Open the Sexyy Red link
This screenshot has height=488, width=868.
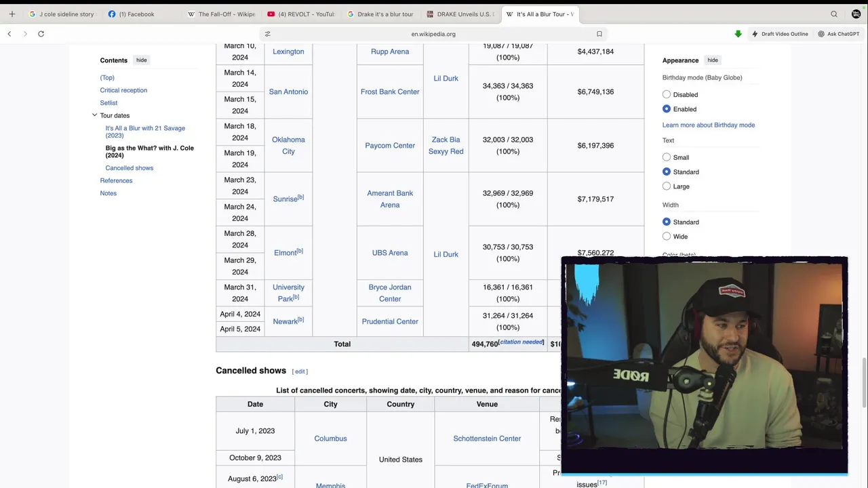[x=446, y=152]
